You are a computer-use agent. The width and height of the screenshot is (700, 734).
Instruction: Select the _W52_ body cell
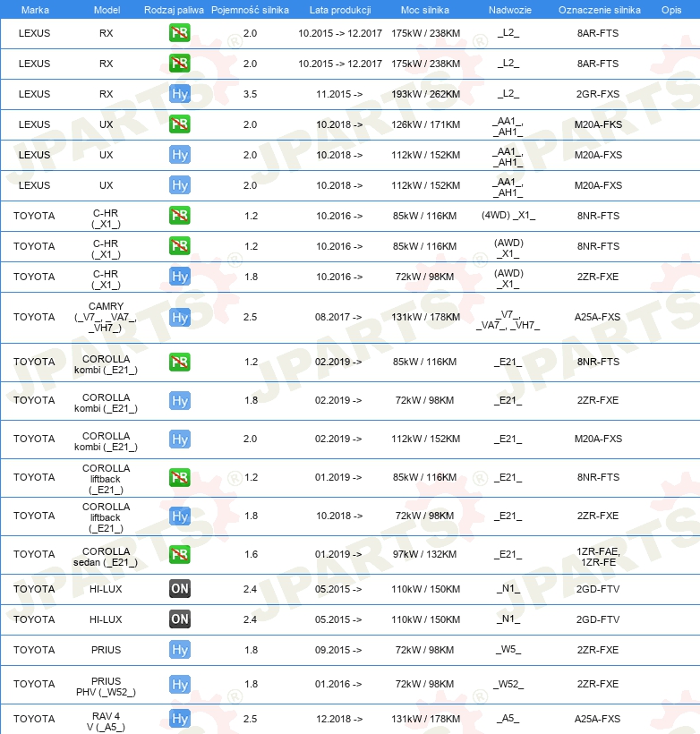pos(508,685)
